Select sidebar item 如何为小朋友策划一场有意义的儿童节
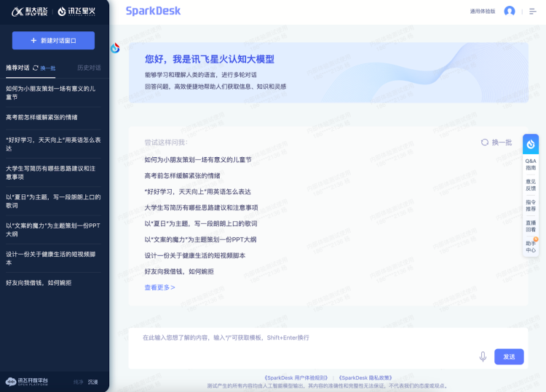The width and height of the screenshot is (546, 392). (53, 92)
